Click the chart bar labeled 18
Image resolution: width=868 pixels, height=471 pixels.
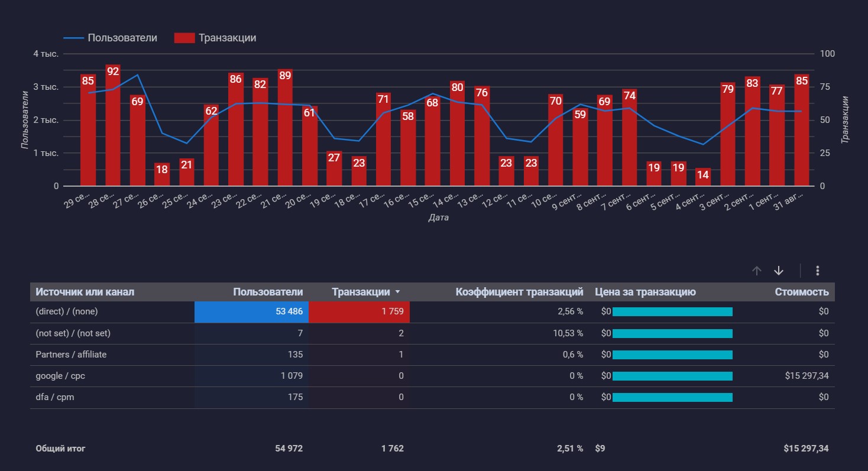(162, 174)
